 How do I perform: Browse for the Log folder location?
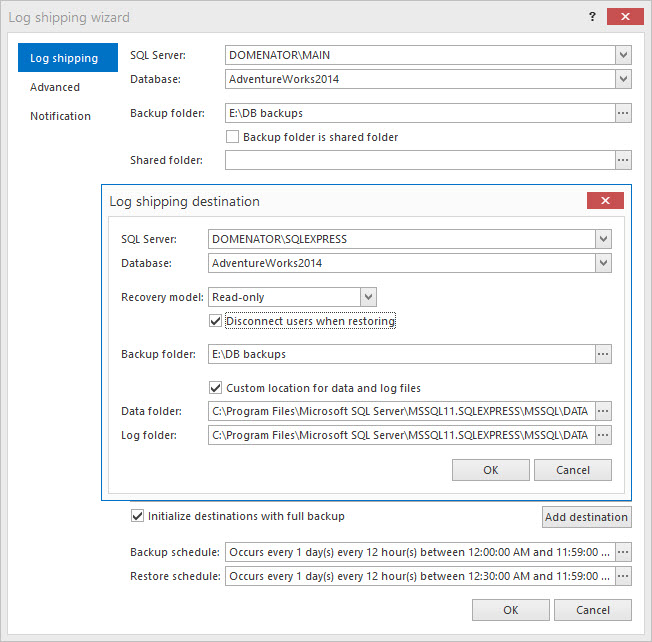[603, 435]
